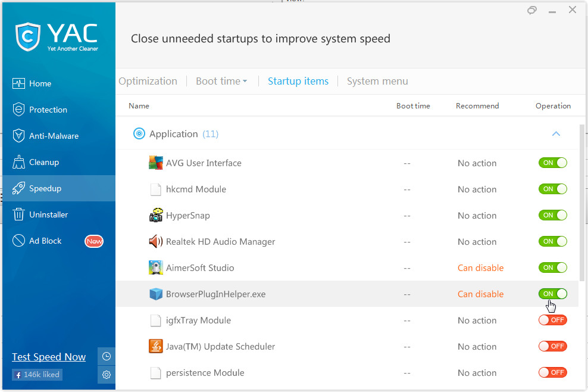Turn off AVG User Interface startup
Viewport: 588px width, 392px height.
(x=553, y=163)
